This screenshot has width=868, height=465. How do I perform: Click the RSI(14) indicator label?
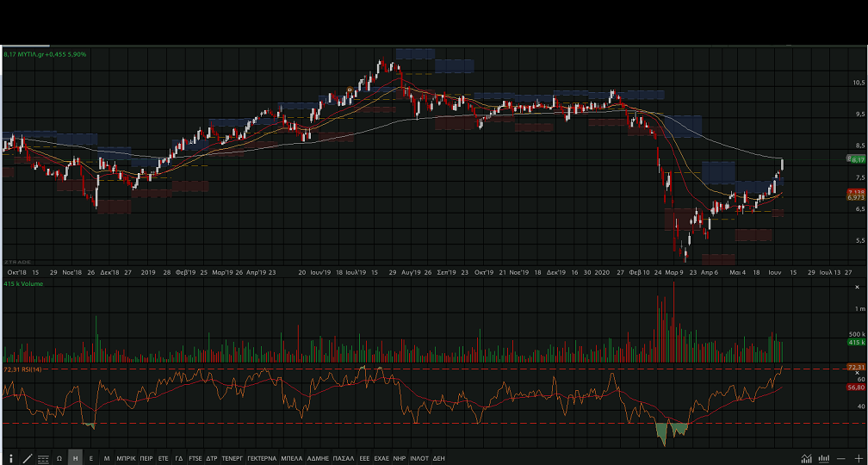click(23, 369)
